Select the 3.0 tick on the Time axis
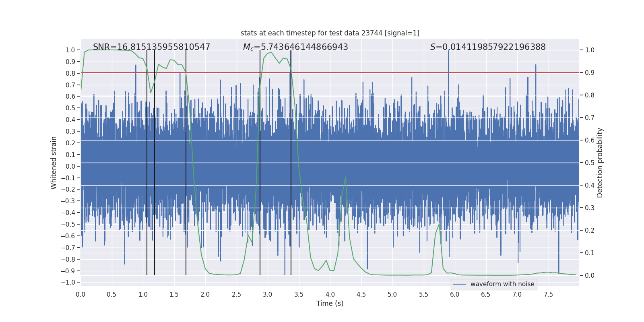The height and width of the screenshot is (322, 644). click(x=268, y=294)
